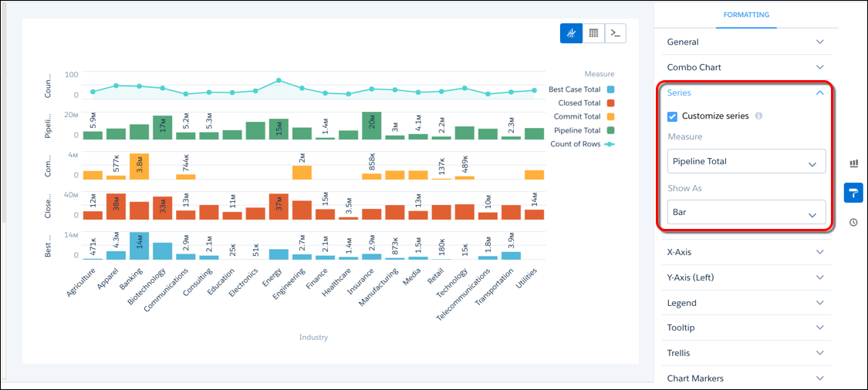
Task: Click the Banking bar in Commit Total
Action: coord(139,166)
